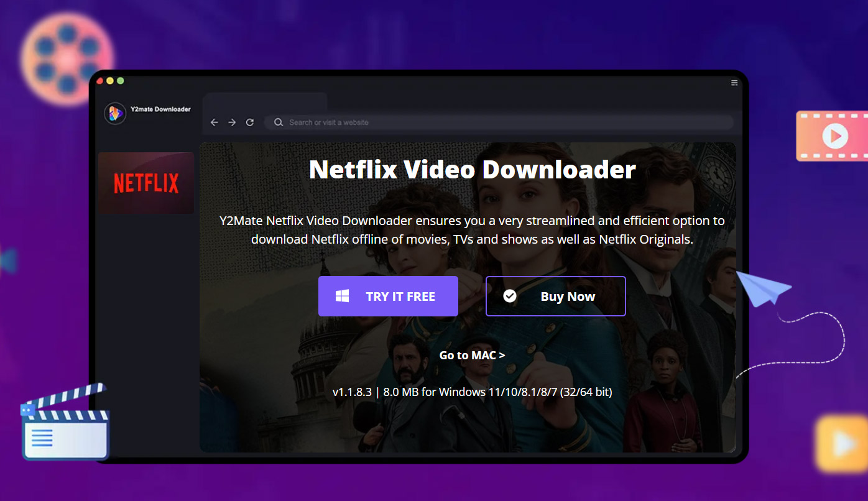Click the Buy Now button
The image size is (868, 501).
click(555, 296)
